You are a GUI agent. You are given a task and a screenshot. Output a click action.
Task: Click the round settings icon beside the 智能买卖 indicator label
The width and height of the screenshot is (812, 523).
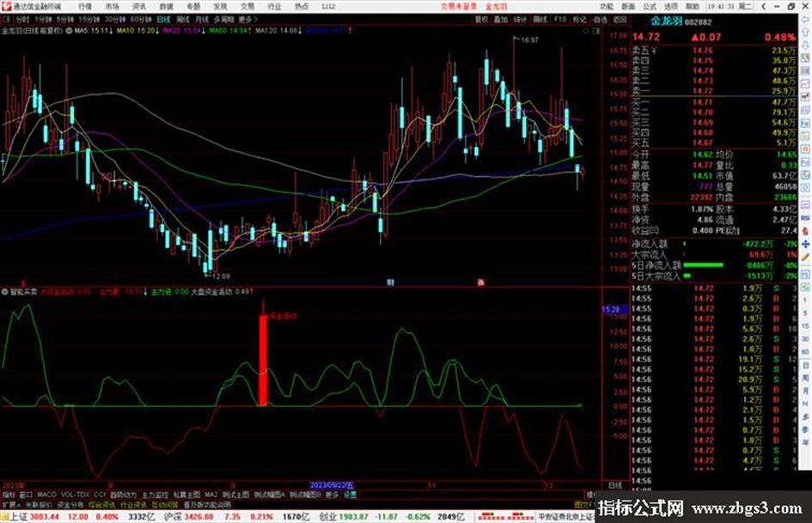pos(4,292)
